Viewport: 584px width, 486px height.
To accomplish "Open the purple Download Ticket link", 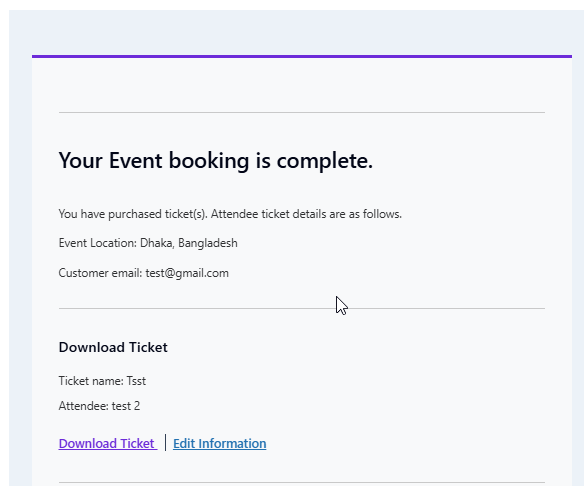I will (x=108, y=444).
